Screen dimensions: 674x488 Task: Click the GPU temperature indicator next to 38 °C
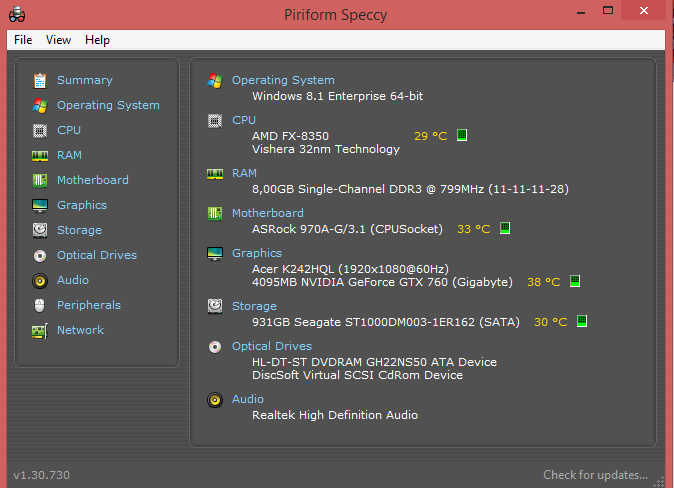pyautogui.click(x=575, y=281)
